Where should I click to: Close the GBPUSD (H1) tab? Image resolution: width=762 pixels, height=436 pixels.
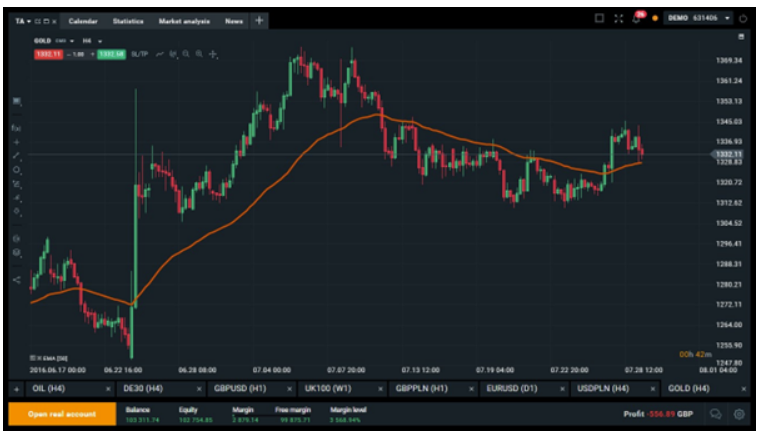(290, 389)
